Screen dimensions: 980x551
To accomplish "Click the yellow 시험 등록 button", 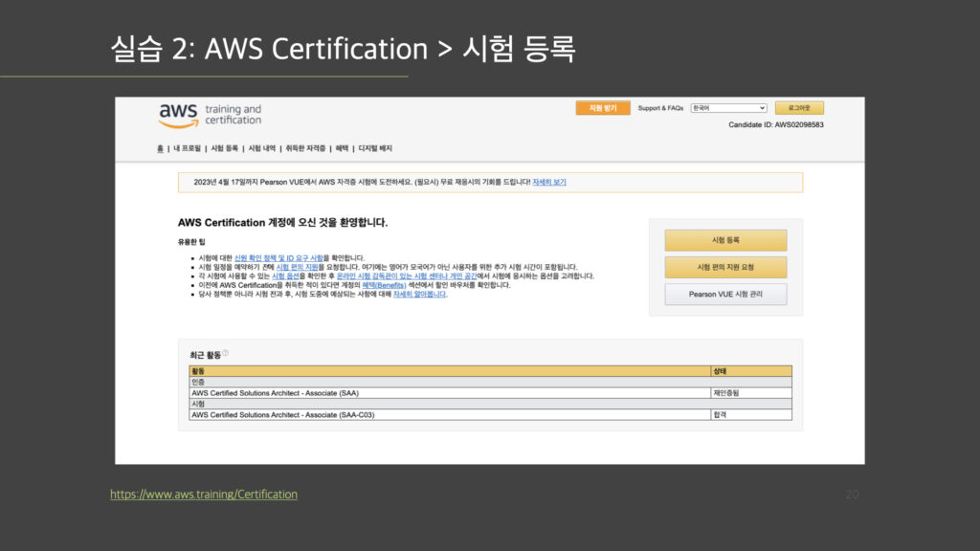I will [x=725, y=240].
